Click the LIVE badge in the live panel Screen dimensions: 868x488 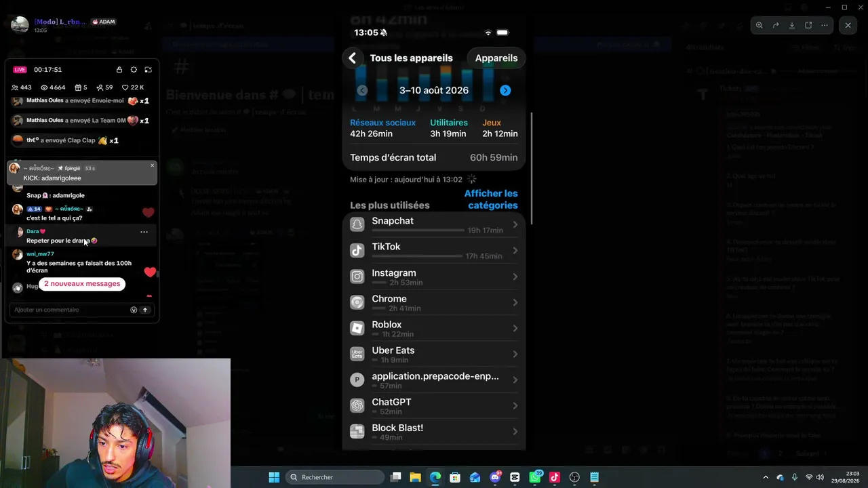click(x=20, y=70)
